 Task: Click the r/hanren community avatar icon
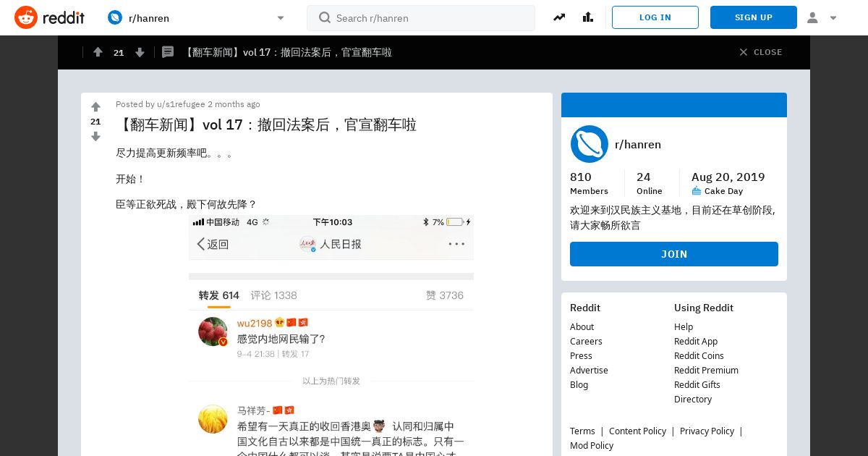tap(589, 144)
